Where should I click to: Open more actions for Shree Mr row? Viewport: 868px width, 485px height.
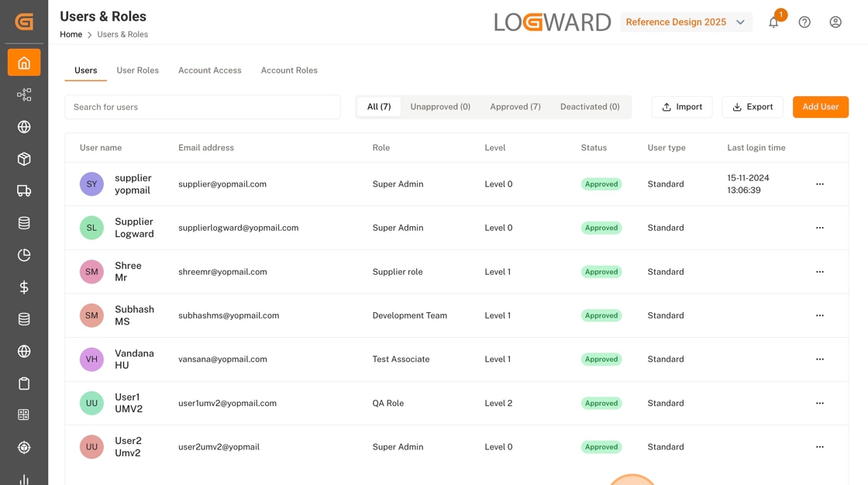coord(820,272)
